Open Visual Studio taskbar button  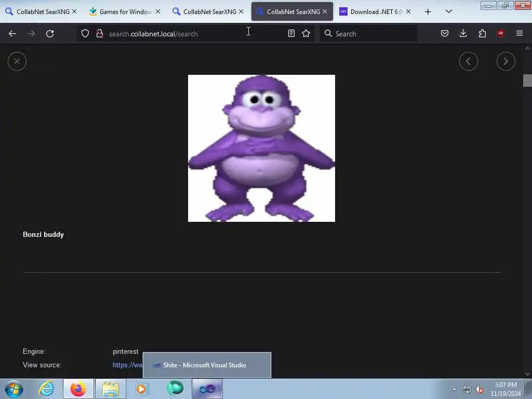(x=207, y=389)
